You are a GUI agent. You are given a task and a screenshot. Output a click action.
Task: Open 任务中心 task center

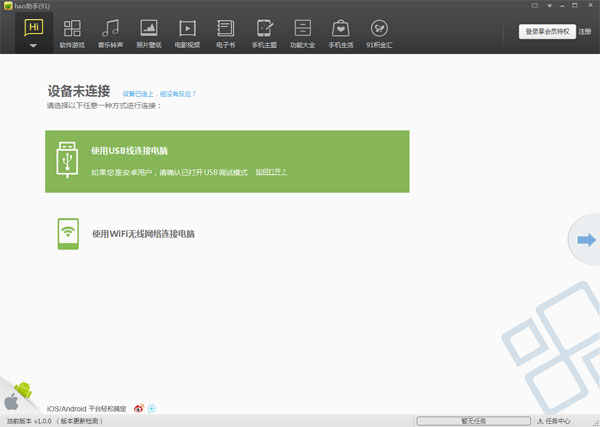pyautogui.click(x=554, y=421)
